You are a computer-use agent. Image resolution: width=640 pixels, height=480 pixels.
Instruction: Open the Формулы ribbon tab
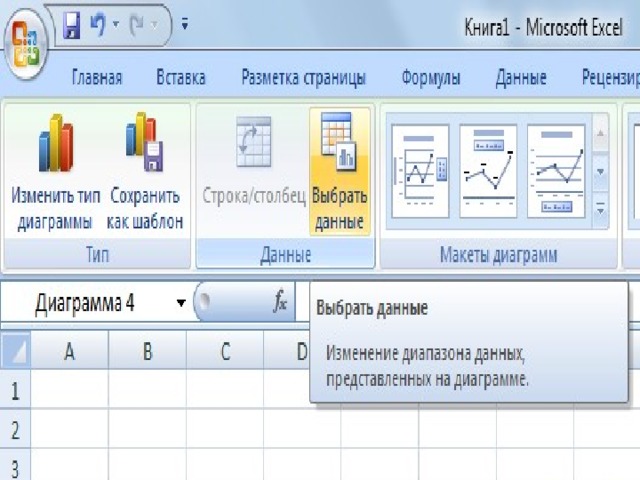coord(430,78)
